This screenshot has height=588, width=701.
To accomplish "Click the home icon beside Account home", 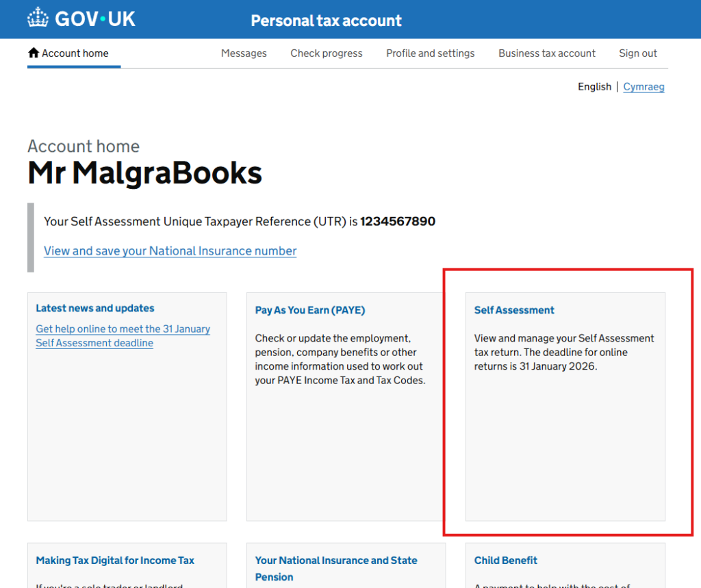I will pyautogui.click(x=34, y=53).
